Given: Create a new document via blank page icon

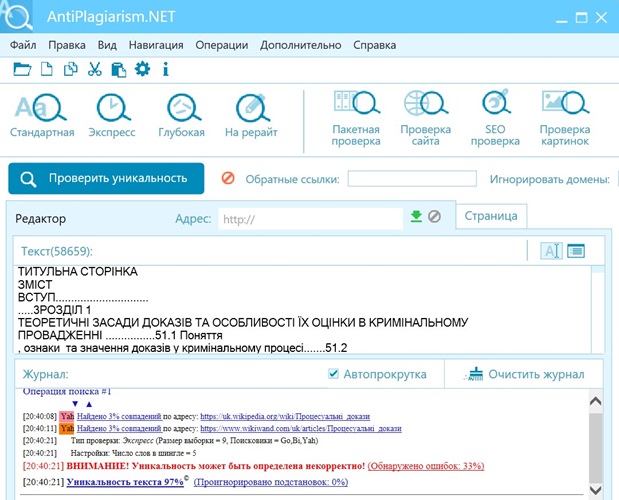Looking at the screenshot, I should 47,69.
